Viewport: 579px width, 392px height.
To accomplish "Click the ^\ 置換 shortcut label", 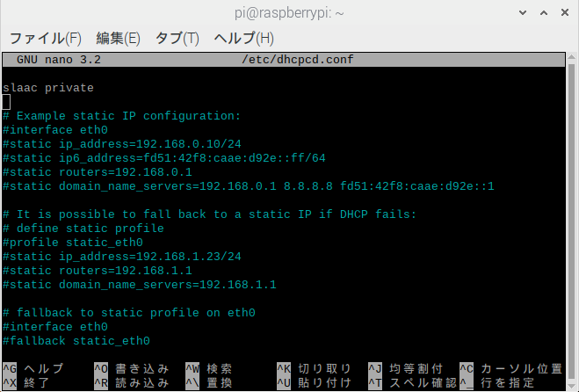I will coord(209,382).
